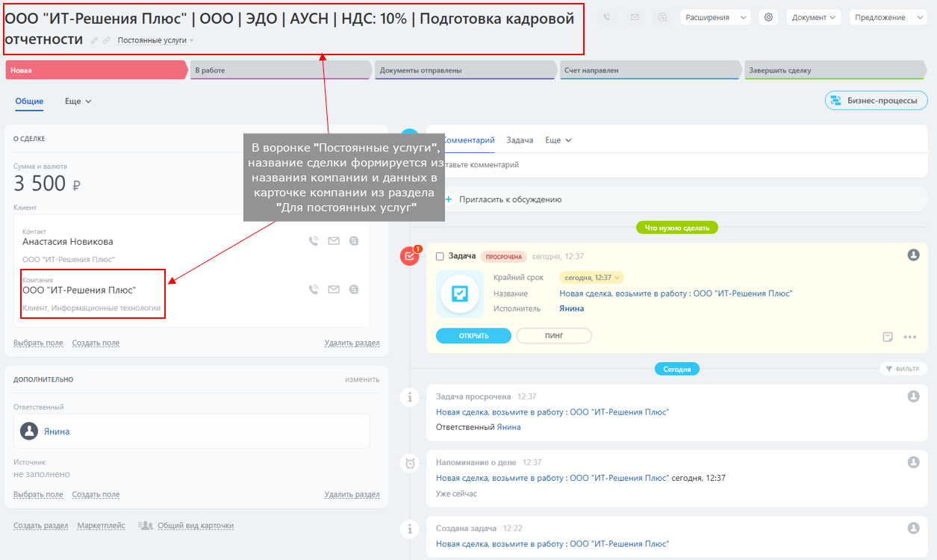Click the alarm clock icon next to Напоминание о деле
The image size is (937, 560).
[x=410, y=463]
